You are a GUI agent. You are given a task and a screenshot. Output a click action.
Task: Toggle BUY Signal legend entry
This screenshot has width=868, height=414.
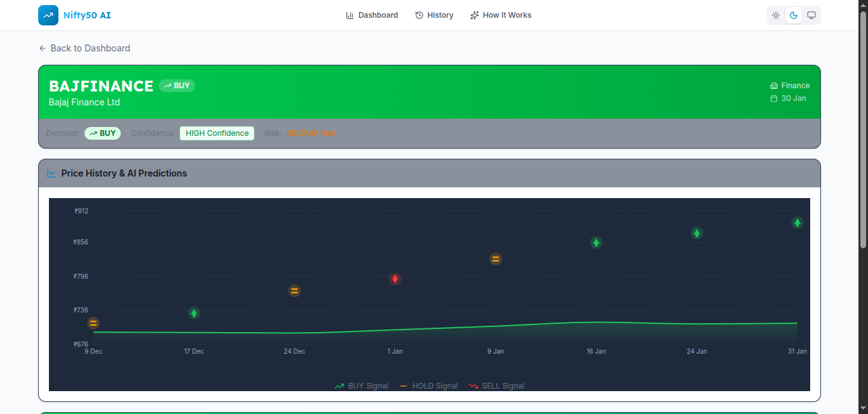coord(362,386)
